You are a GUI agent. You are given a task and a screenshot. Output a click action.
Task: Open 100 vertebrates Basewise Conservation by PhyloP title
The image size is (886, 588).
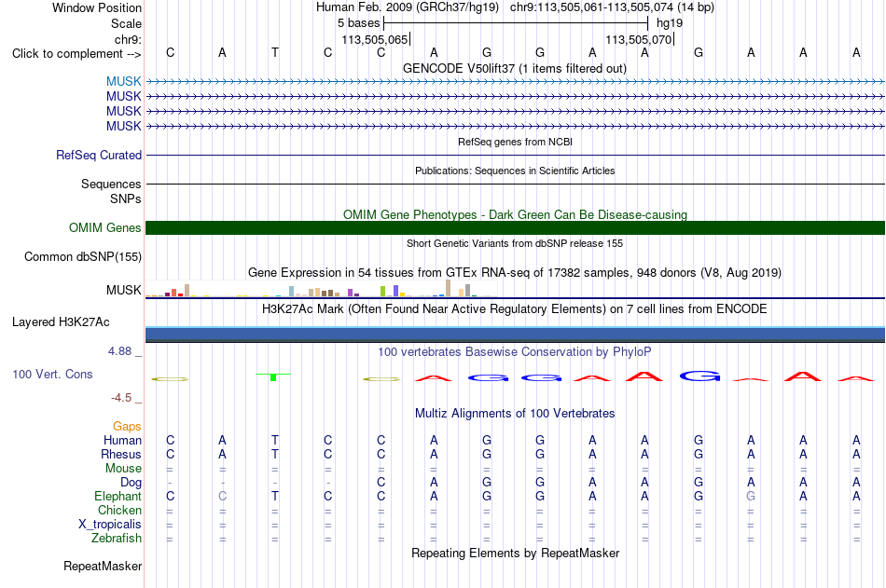(x=515, y=352)
